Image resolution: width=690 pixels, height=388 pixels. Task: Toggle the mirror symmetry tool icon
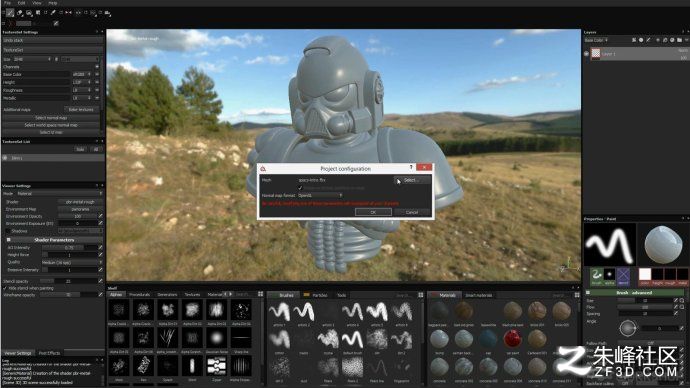[x=68, y=13]
